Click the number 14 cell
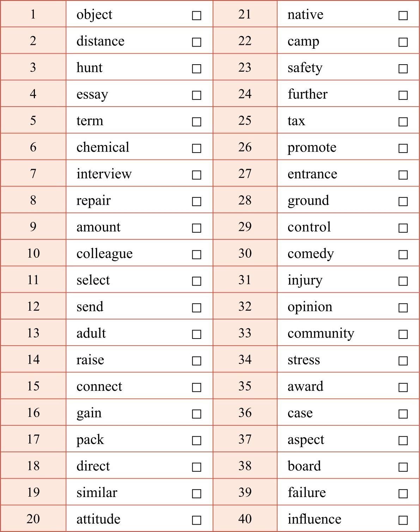The width and height of the screenshot is (420, 532). point(33,360)
